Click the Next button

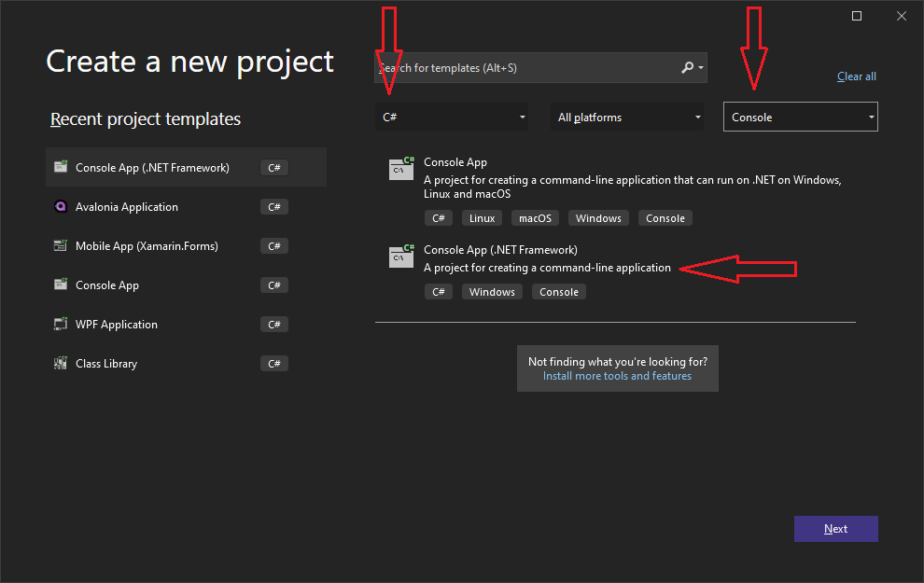(x=835, y=529)
